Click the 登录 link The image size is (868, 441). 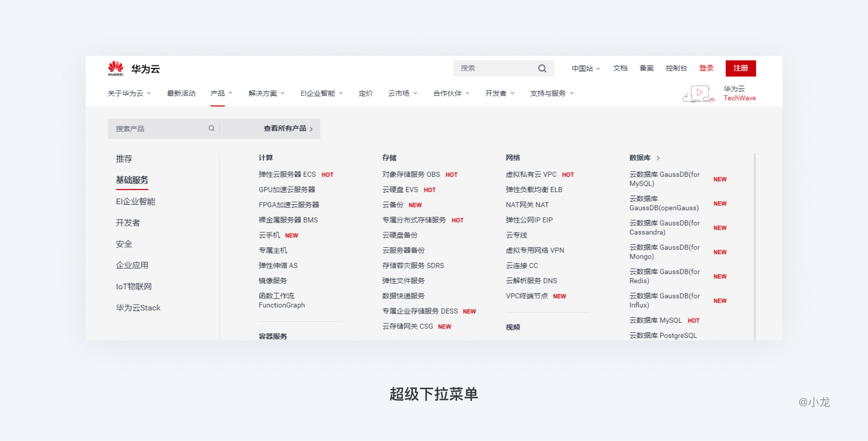tap(706, 69)
